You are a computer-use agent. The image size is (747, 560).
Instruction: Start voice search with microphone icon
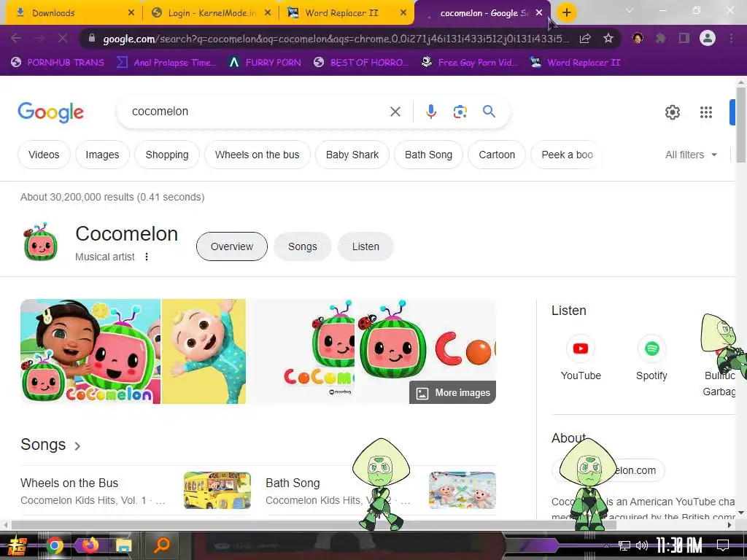pos(430,112)
